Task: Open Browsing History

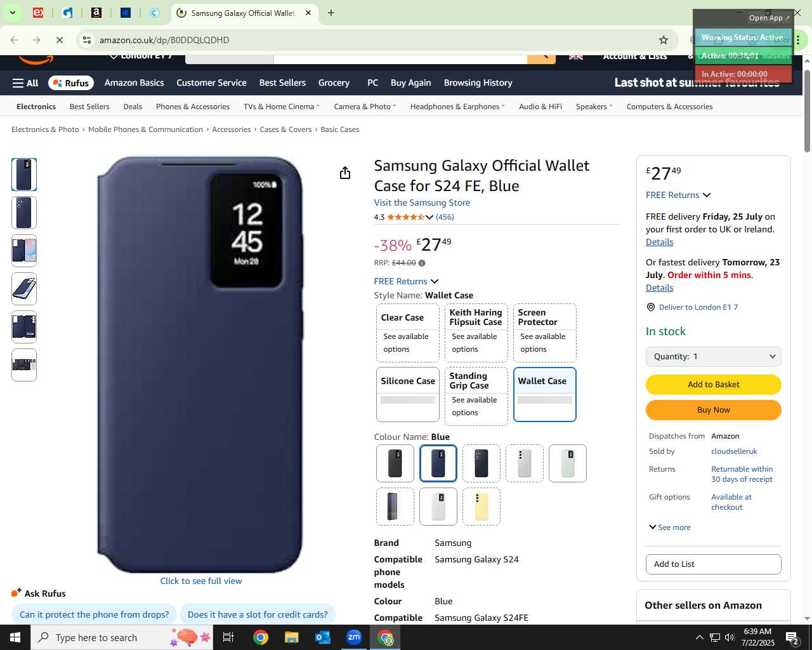Action: [478, 83]
